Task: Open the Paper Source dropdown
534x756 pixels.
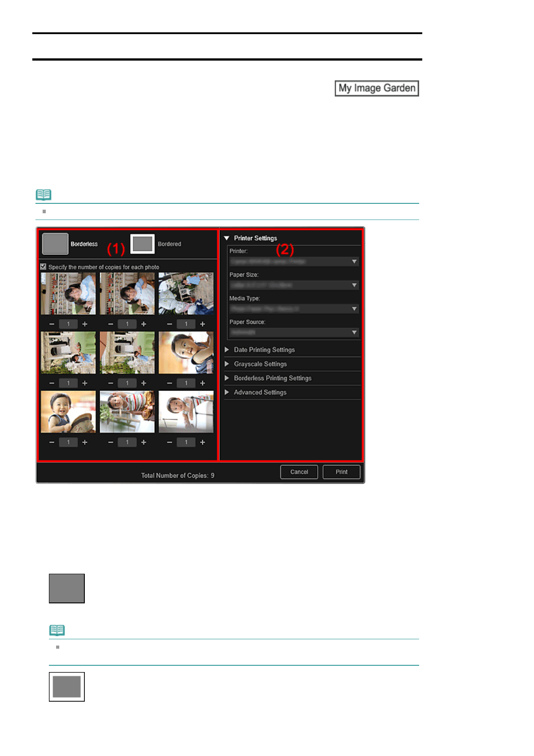Action: (x=294, y=333)
